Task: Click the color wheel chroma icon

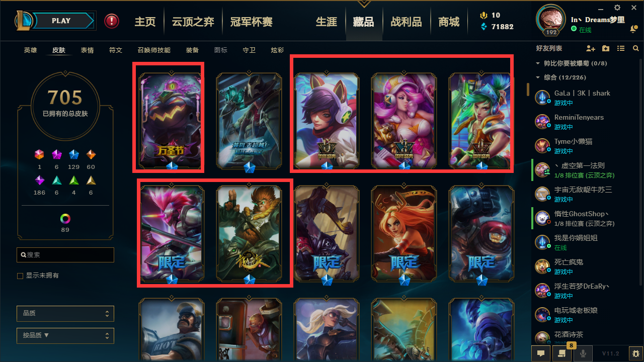Action: click(65, 219)
